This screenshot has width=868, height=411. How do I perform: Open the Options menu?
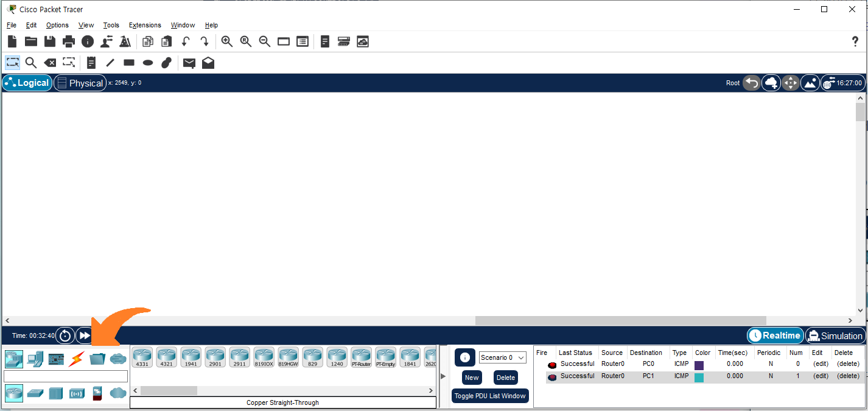click(57, 25)
